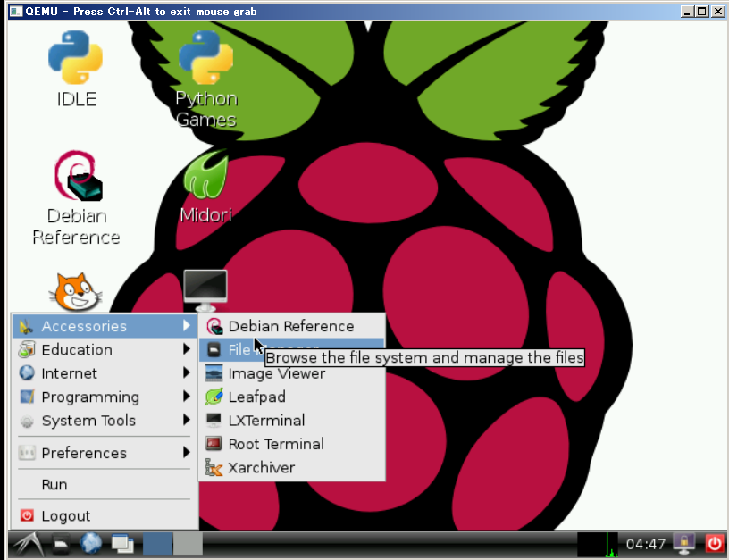Open the Scratch cat desktop icon
The height and width of the screenshot is (560, 729).
[x=76, y=292]
